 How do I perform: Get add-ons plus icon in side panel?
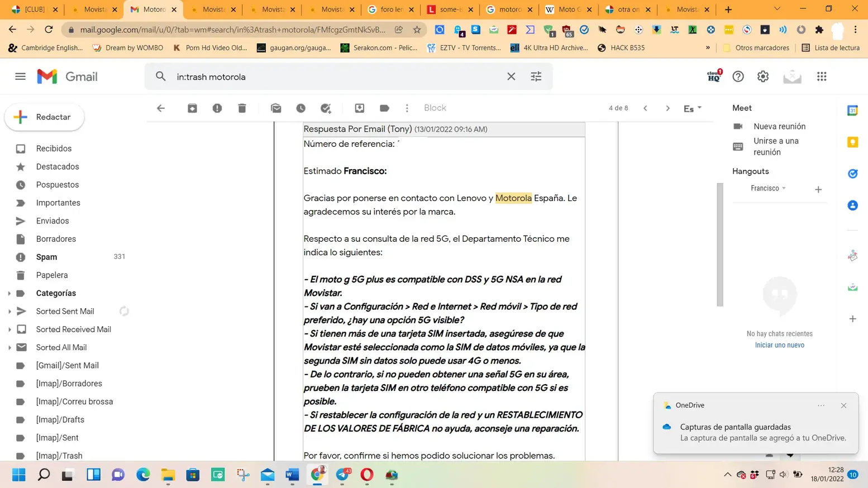[853, 319]
